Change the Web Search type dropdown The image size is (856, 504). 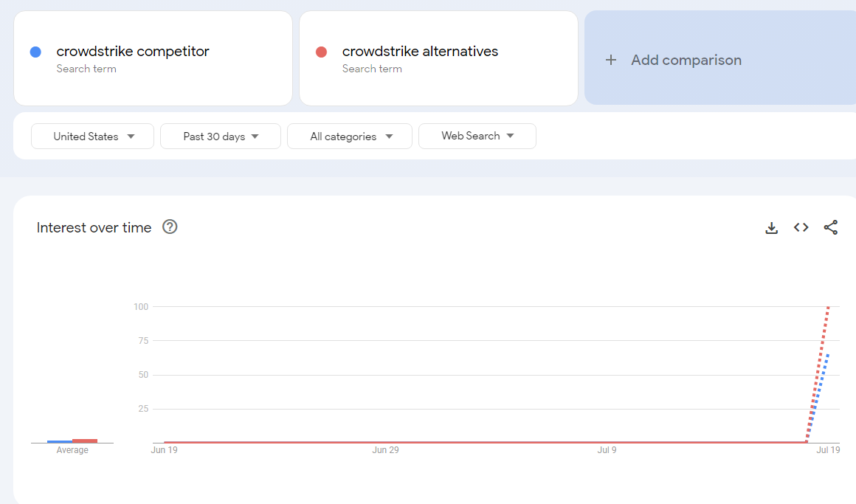tap(477, 137)
